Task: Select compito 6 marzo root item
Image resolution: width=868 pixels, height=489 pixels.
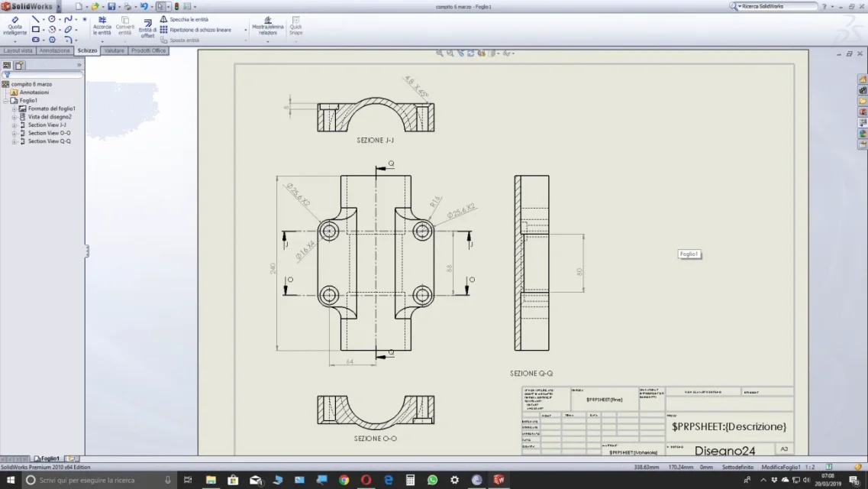Action: (31, 84)
